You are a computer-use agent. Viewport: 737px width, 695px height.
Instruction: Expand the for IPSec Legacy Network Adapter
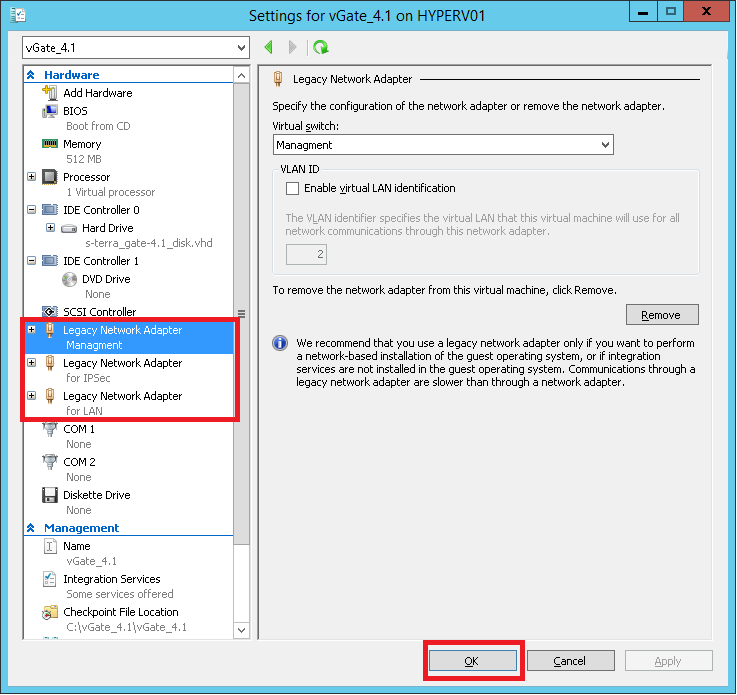[31, 363]
